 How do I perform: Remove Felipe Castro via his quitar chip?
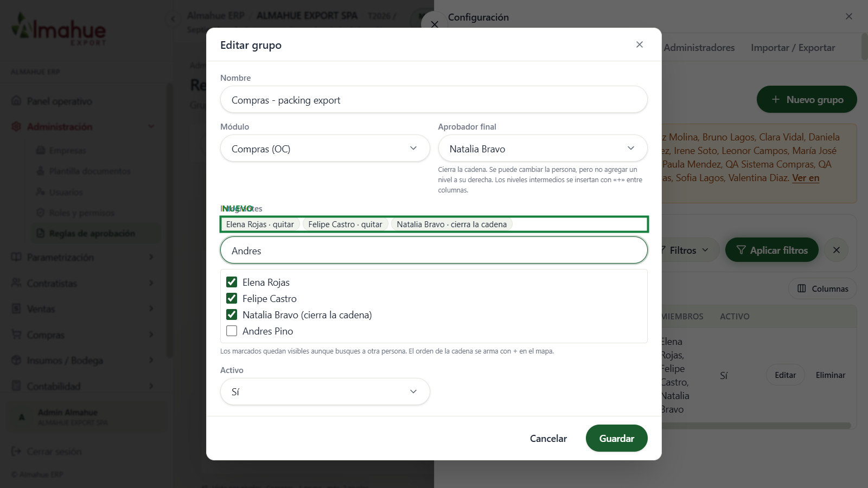coord(345,224)
